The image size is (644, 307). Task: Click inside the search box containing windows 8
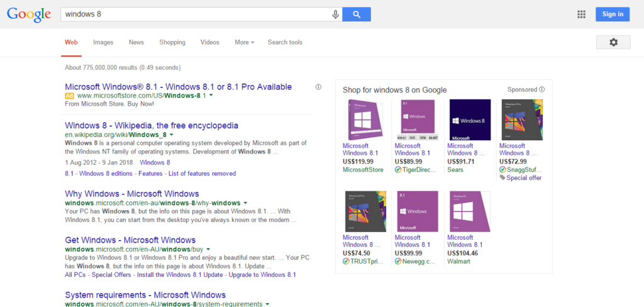(195, 14)
